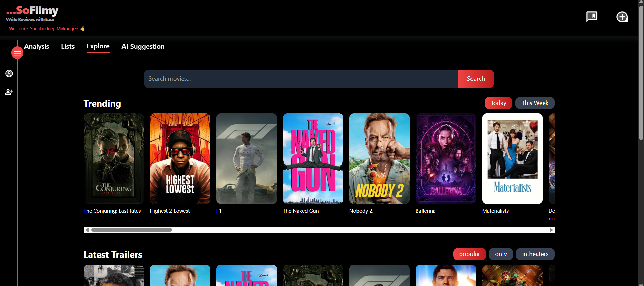Focus the Search movies input field

pos(301,79)
